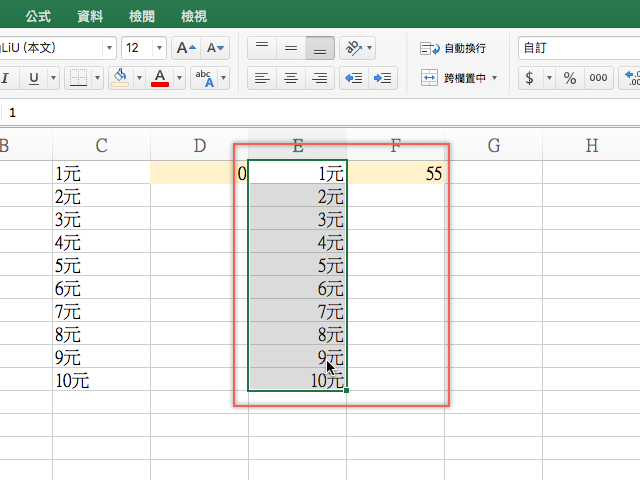
Task: Toggle bottom vertical alignment
Action: [x=320, y=48]
